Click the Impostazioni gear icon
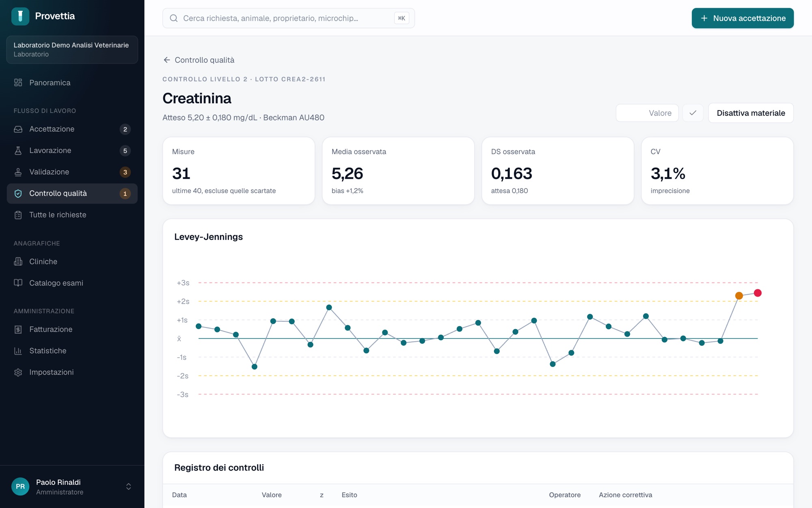This screenshot has height=508, width=812. point(18,372)
